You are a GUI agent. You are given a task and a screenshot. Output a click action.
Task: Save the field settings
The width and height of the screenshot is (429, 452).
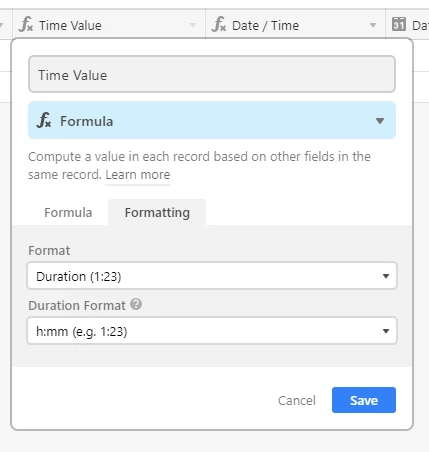tap(364, 400)
